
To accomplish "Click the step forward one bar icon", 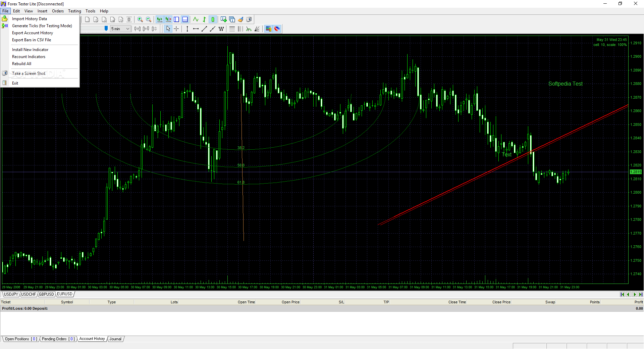I will pyautogui.click(x=146, y=29).
